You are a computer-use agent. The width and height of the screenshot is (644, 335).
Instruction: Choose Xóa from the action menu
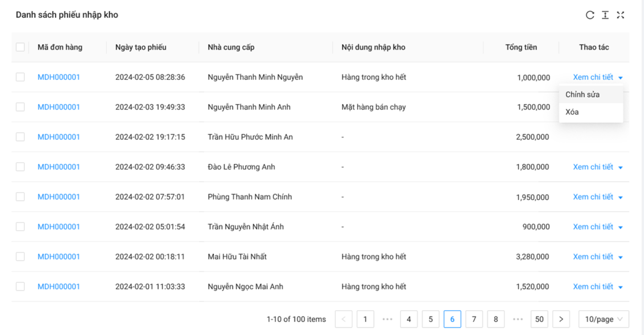591,112
